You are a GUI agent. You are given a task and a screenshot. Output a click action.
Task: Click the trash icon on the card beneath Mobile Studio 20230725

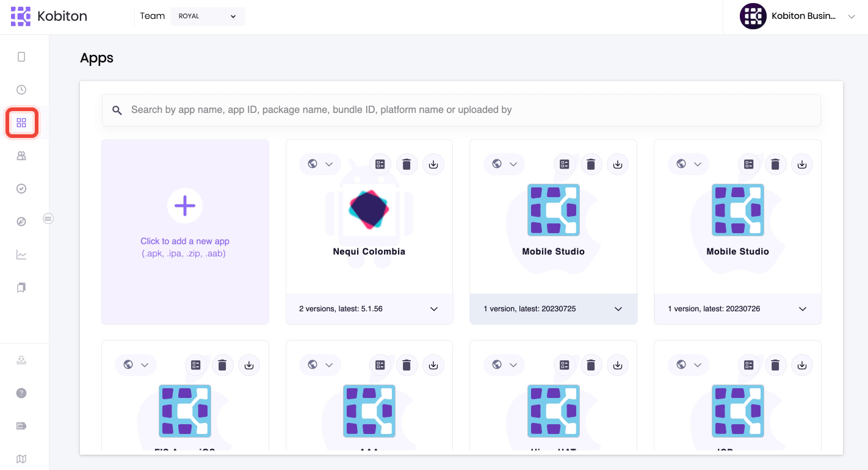(x=591, y=365)
